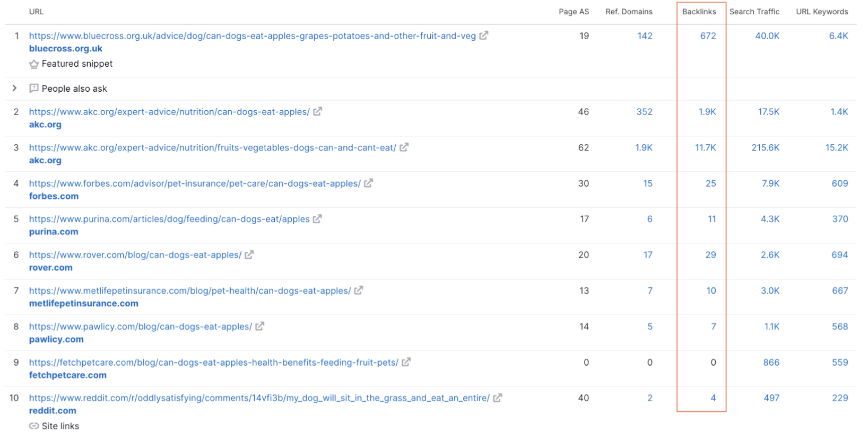Click the akc.org domain in row 3
868x441 pixels.
pos(45,161)
